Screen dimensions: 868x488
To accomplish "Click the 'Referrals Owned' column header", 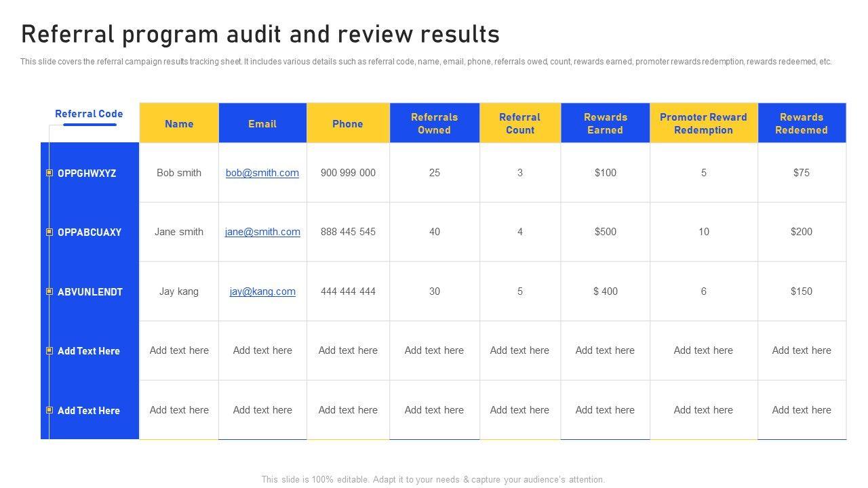I will click(x=435, y=123).
